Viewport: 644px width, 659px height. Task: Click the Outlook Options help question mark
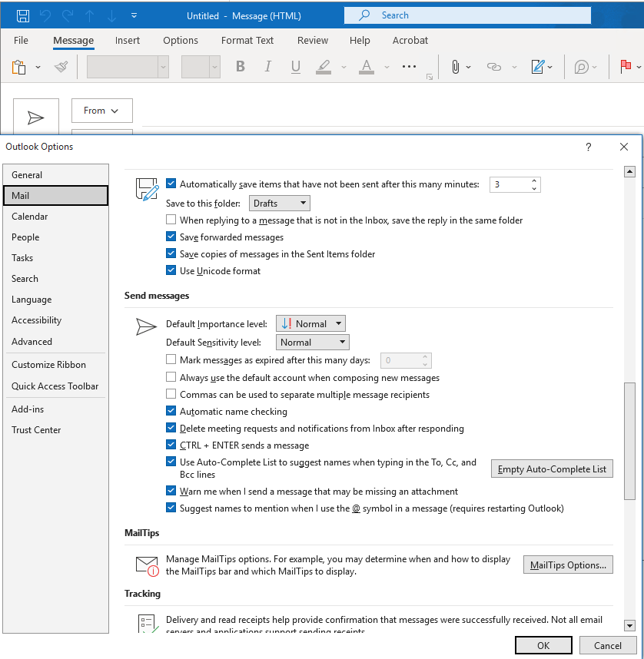pyautogui.click(x=589, y=147)
